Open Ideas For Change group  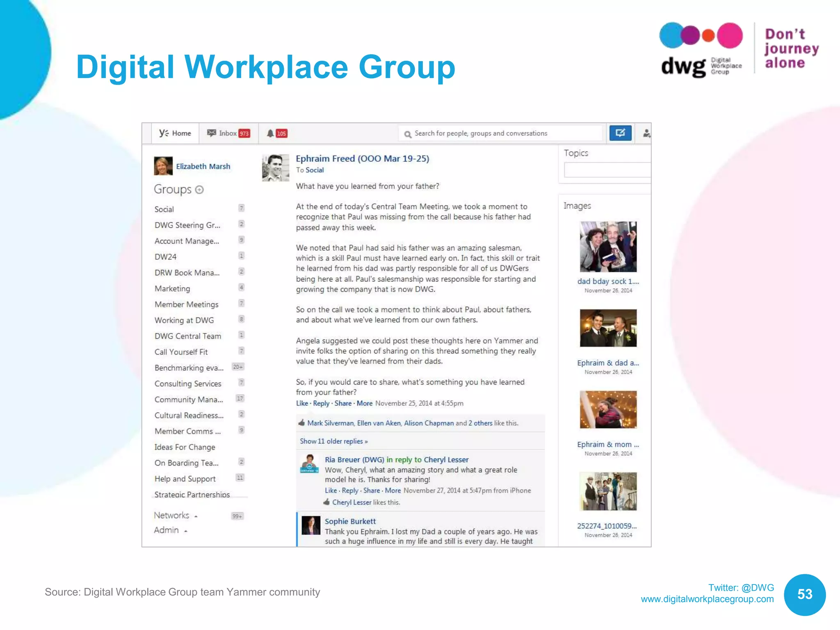[185, 447]
